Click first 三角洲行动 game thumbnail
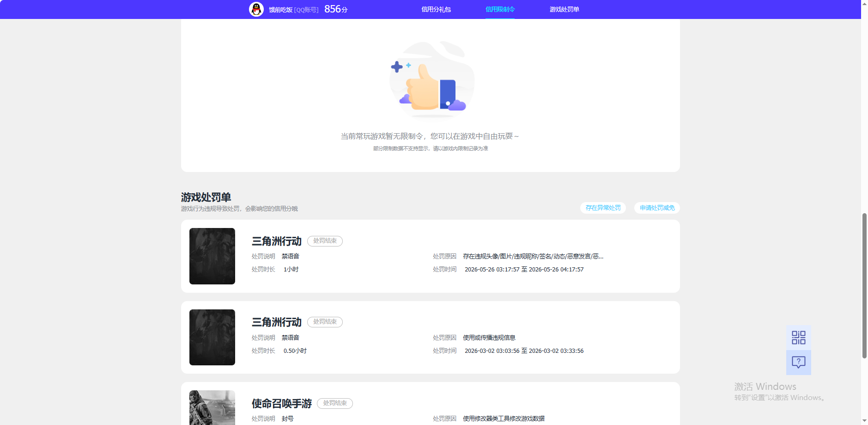Image resolution: width=868 pixels, height=425 pixels. [x=212, y=256]
